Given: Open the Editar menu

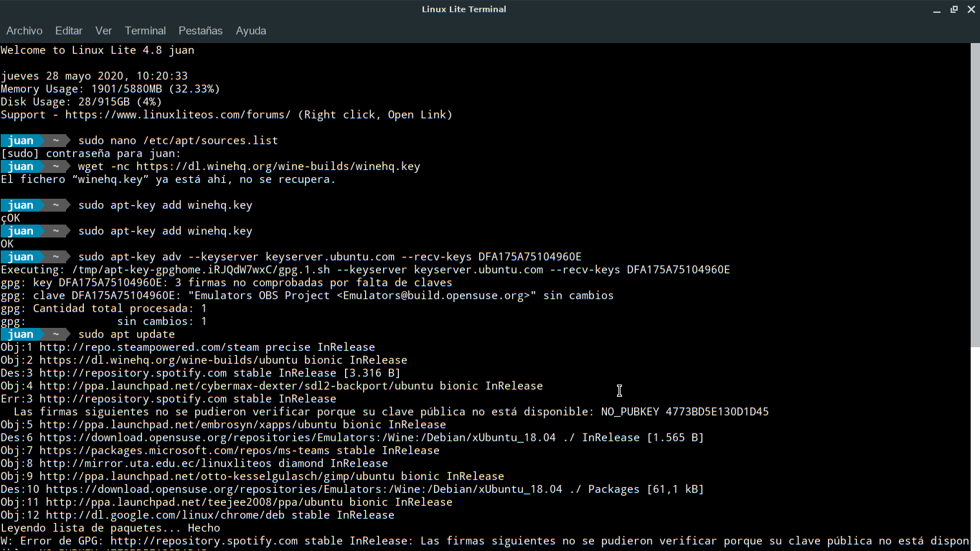Looking at the screenshot, I should [69, 31].
